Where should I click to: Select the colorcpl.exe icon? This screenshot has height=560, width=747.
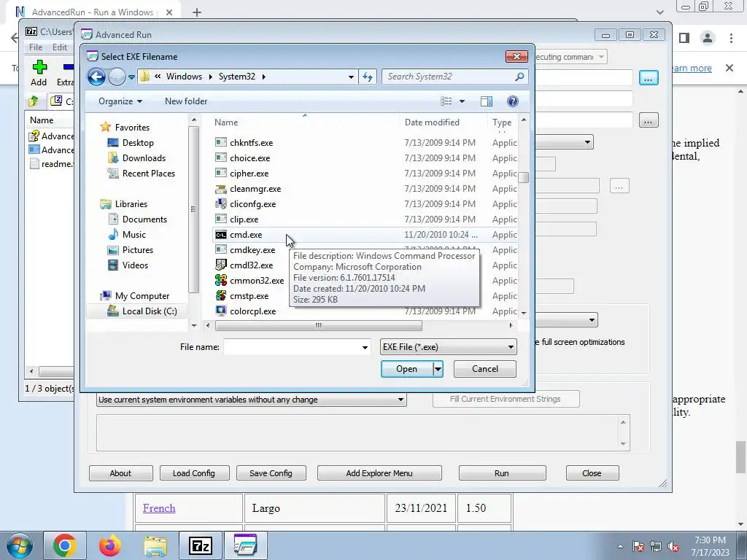click(220, 311)
